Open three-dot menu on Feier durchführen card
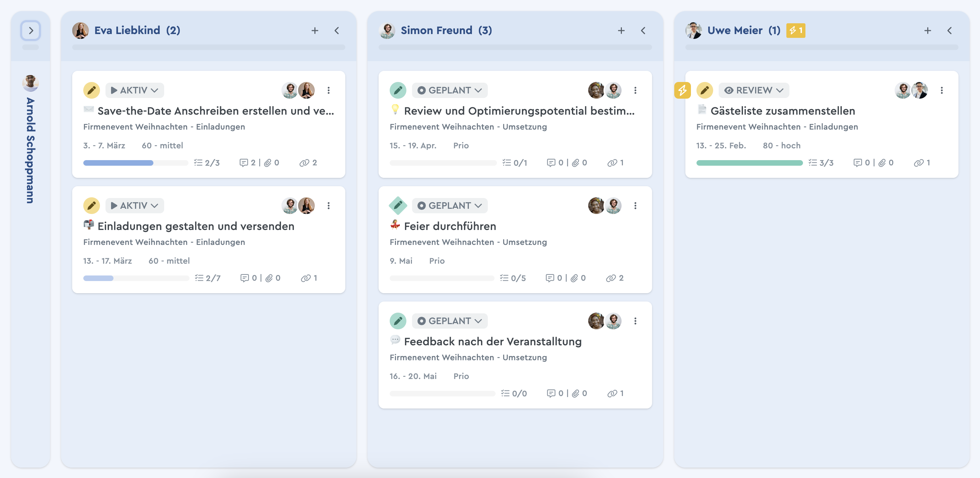 pos(635,206)
